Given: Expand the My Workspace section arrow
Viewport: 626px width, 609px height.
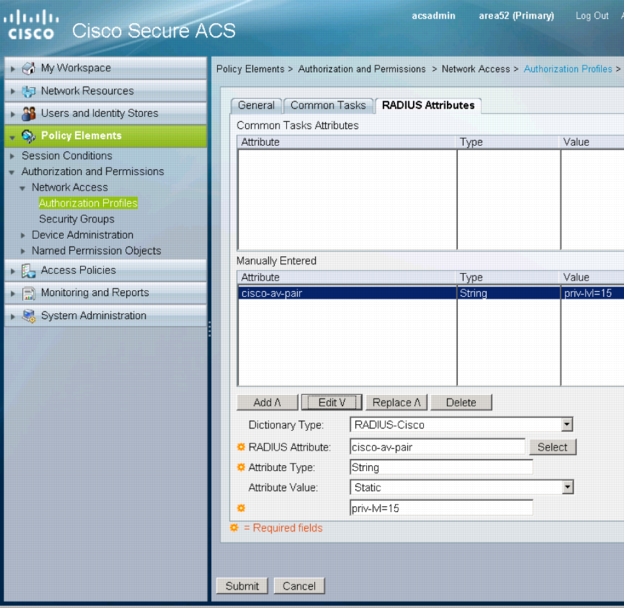Looking at the screenshot, I should tap(13, 69).
